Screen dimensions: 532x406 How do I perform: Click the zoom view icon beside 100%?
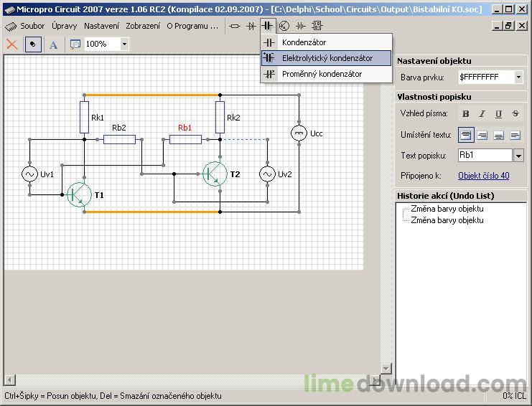click(x=75, y=44)
